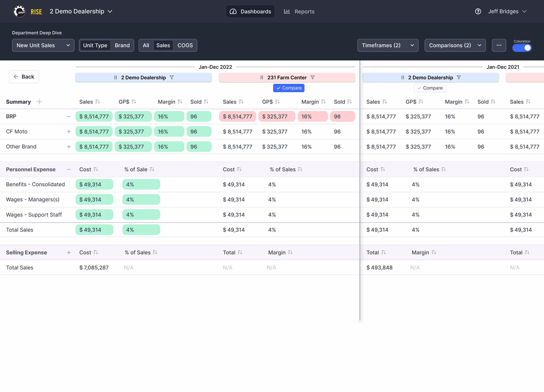Open the help question mark icon
This screenshot has width=544, height=392.
(478, 11)
